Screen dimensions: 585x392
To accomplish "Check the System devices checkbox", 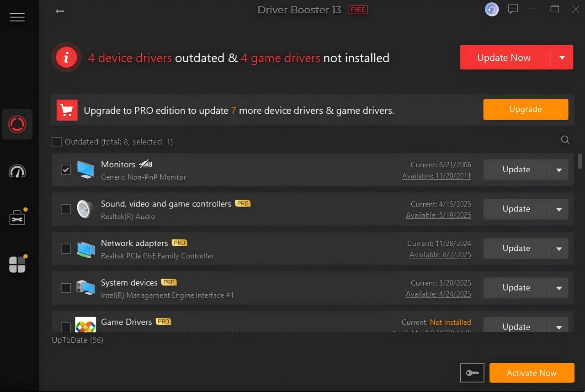I will click(66, 288).
